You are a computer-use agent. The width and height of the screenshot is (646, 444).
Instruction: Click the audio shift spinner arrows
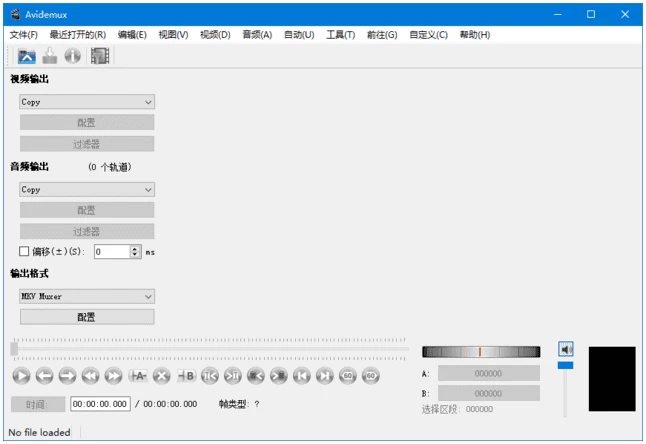tap(136, 252)
